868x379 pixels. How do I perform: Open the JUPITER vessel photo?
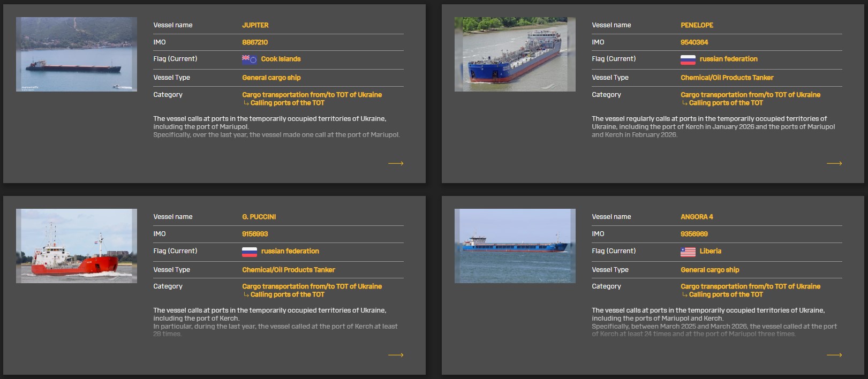pyautogui.click(x=77, y=54)
